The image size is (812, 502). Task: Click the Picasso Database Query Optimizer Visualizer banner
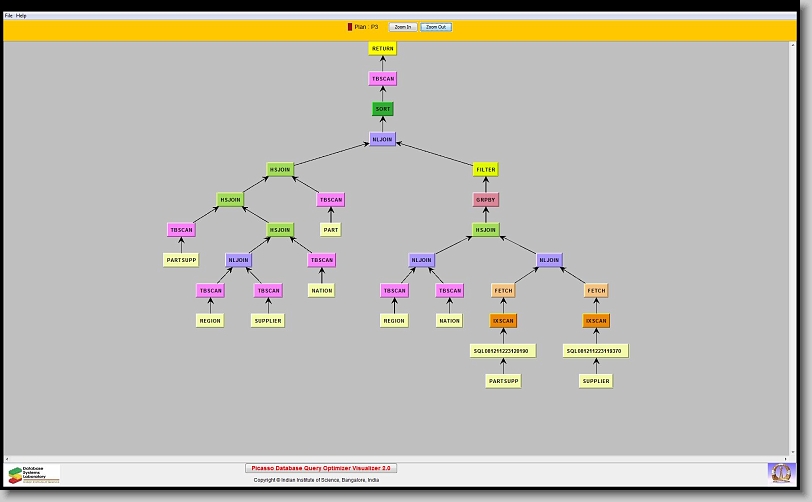click(x=321, y=468)
